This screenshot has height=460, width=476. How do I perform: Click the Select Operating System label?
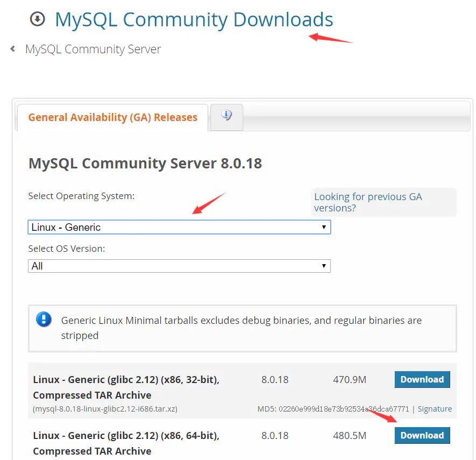click(x=81, y=196)
